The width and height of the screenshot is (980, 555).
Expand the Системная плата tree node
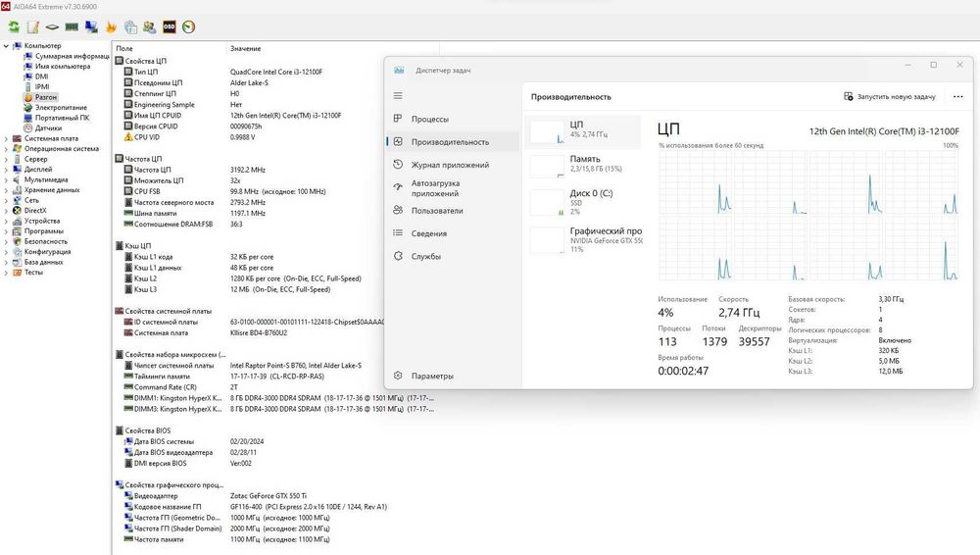click(6, 138)
